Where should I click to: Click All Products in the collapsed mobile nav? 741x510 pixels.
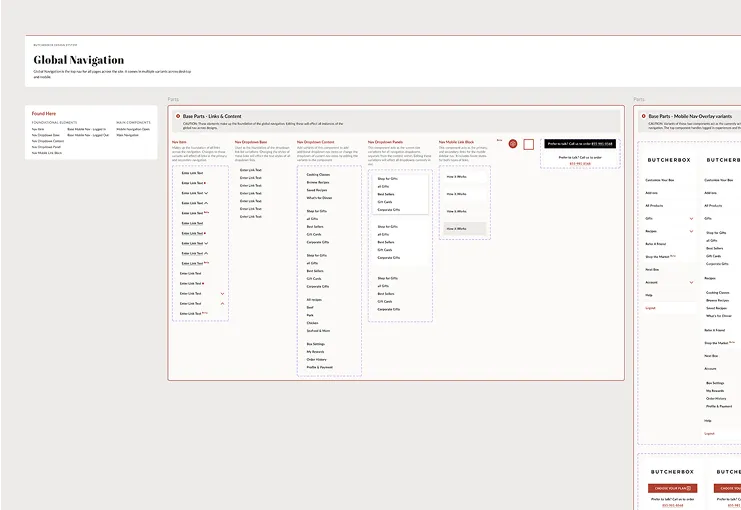654,206
